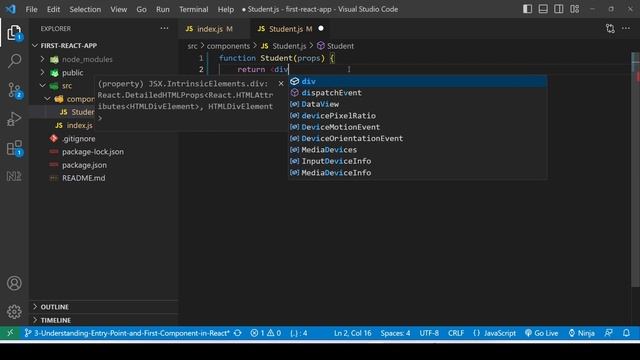
Task: Open the Help menu
Action: pos(226,9)
